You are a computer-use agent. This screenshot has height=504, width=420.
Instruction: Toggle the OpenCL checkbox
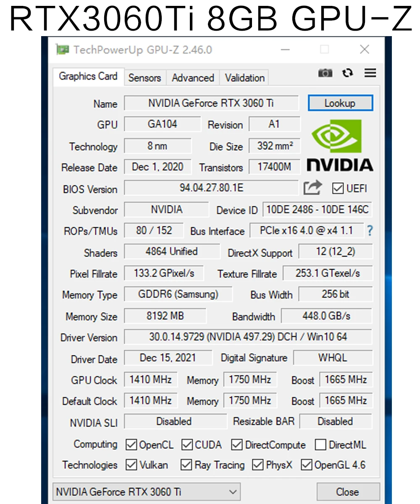point(131,445)
